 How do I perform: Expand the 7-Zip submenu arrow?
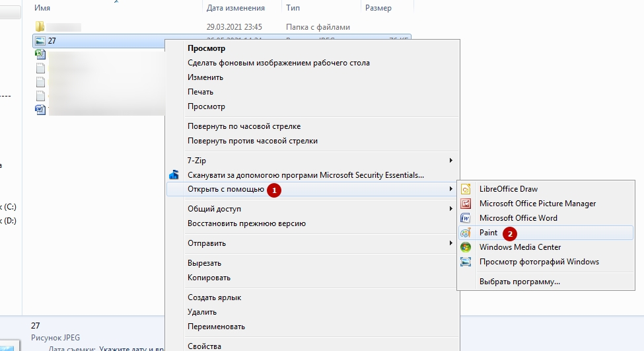click(451, 161)
